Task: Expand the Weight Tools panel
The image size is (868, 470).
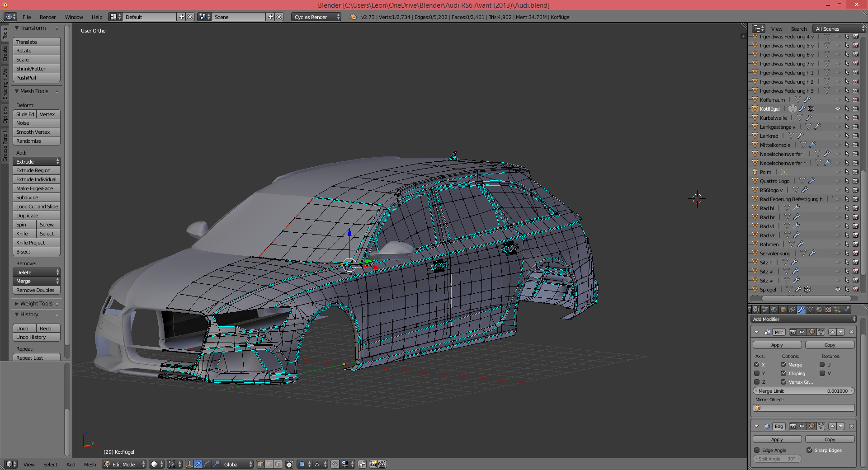Action: click(x=36, y=304)
